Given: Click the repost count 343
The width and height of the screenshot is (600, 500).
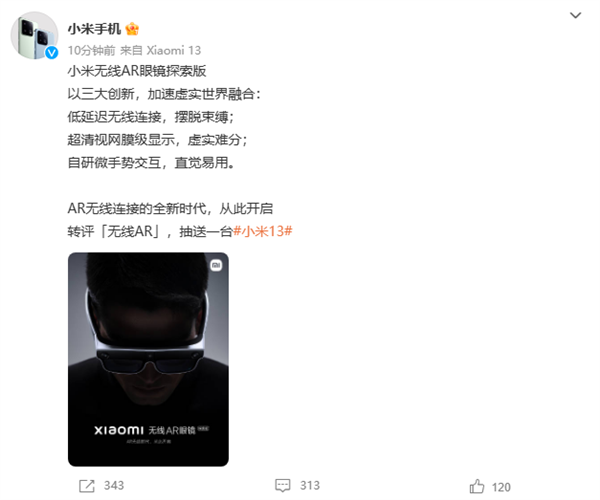Looking at the screenshot, I should click(114, 485).
